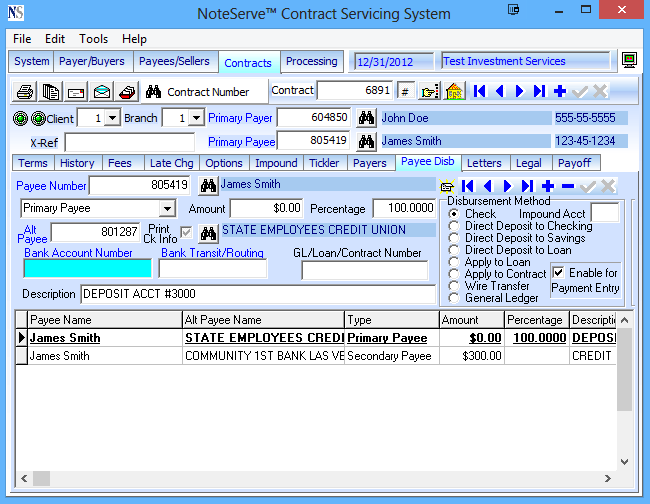The width and height of the screenshot is (650, 504).
Task: Toggle Enable for Payment Entry checkbox
Action: tap(559, 273)
